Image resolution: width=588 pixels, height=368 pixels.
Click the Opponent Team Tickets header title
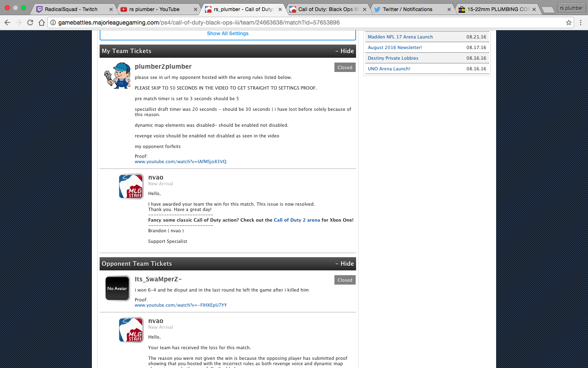pyautogui.click(x=137, y=264)
